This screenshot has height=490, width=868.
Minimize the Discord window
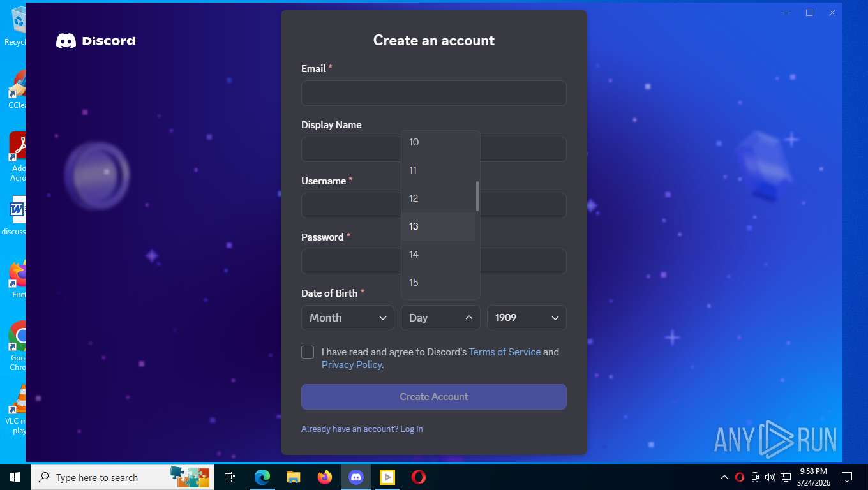pyautogui.click(x=786, y=13)
